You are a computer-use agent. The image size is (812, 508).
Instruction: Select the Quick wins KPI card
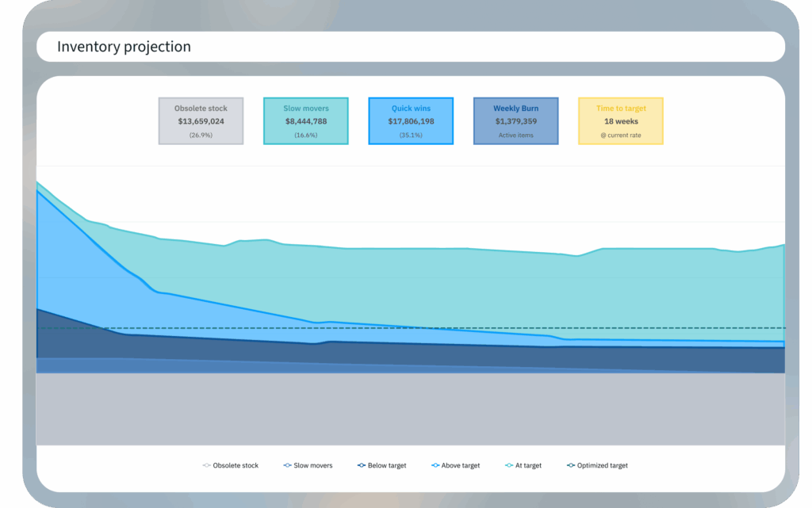tap(410, 120)
